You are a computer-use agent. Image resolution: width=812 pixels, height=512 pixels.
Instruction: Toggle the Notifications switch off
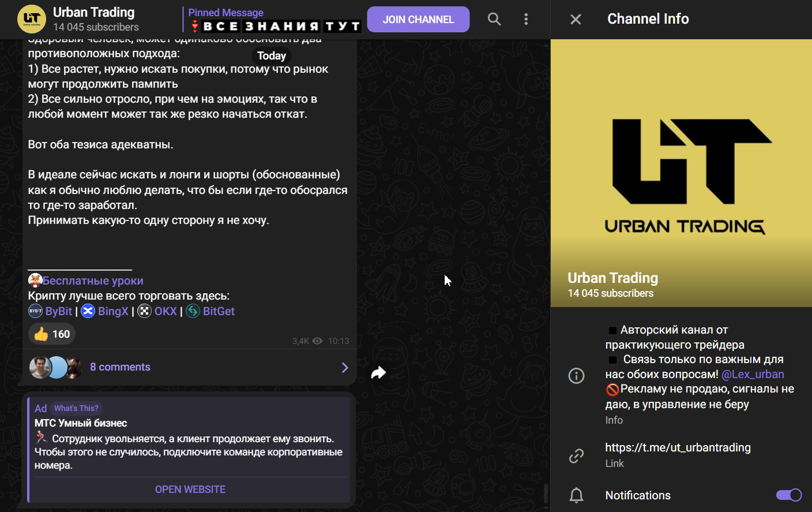pos(789,495)
